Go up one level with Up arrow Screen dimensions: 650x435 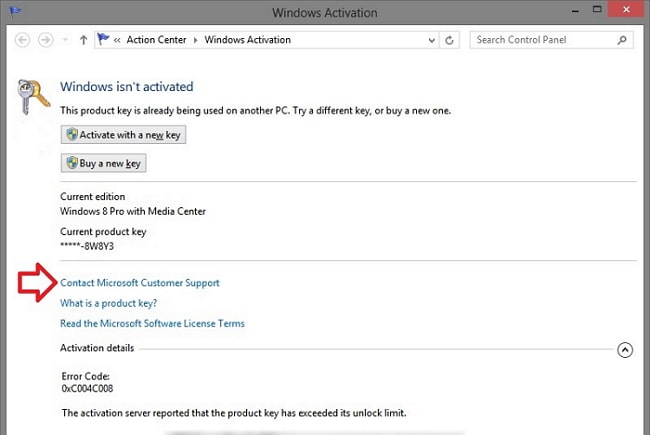(83, 41)
